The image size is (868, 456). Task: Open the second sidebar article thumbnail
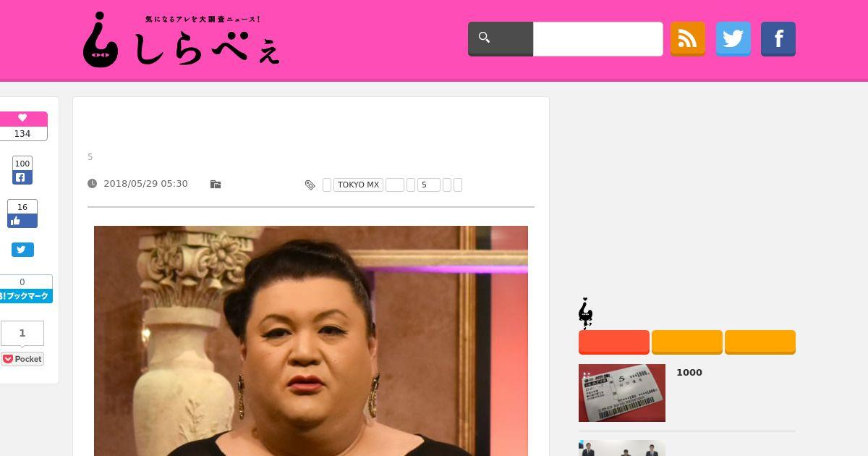pos(622,448)
